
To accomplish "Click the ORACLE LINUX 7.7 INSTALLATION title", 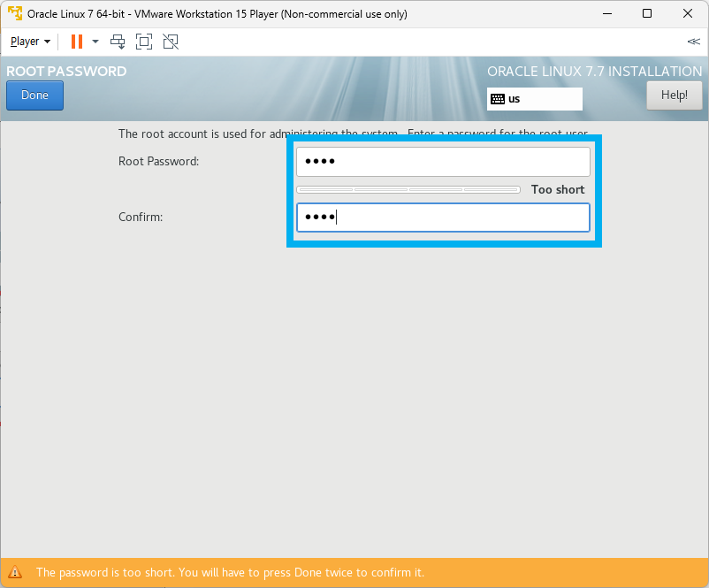I will [x=595, y=72].
